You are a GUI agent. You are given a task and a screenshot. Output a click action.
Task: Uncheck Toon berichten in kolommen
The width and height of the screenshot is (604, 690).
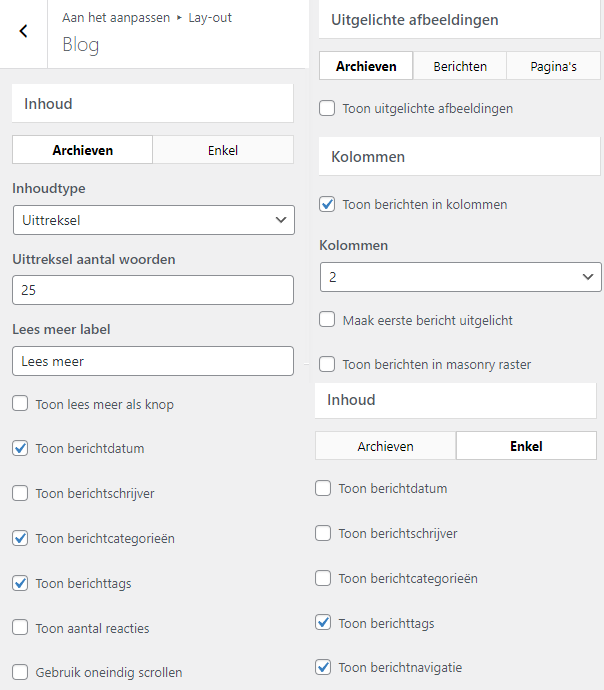[327, 204]
